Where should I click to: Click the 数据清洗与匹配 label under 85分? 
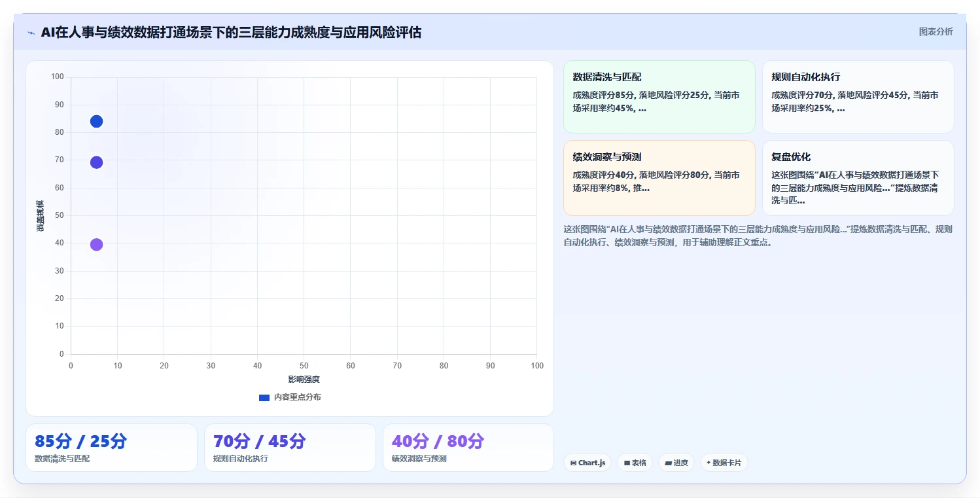tap(62, 459)
